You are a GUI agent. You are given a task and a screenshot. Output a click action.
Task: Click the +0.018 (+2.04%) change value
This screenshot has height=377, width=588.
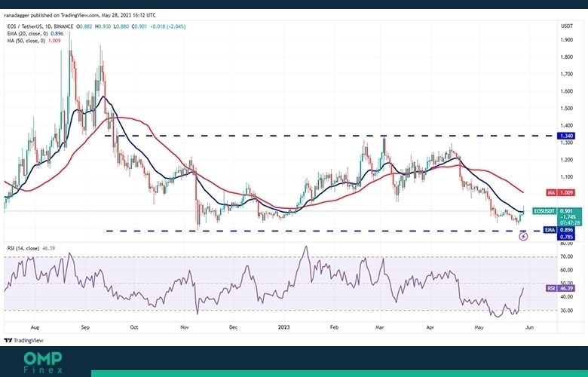(x=167, y=26)
